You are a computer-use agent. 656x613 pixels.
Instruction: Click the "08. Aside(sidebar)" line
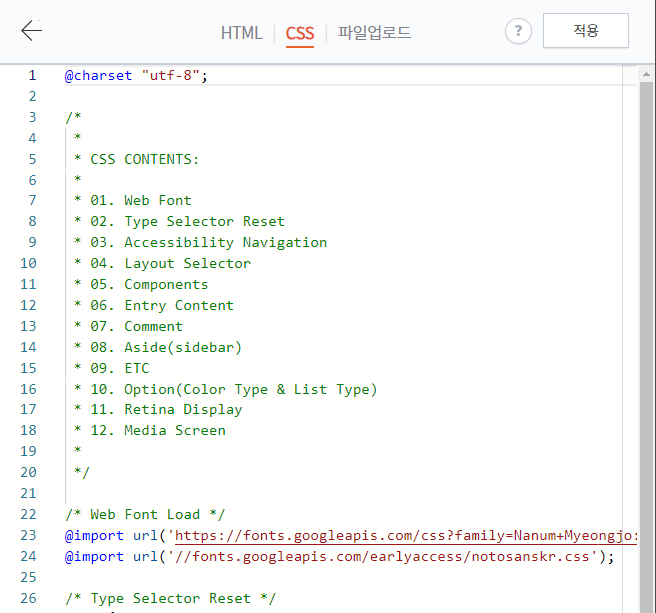158,347
